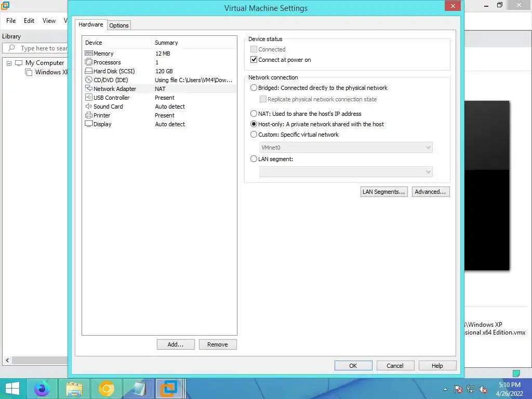Click the '12 MB' memory summary
This screenshot has height=399, width=532.
pyautogui.click(x=163, y=54)
